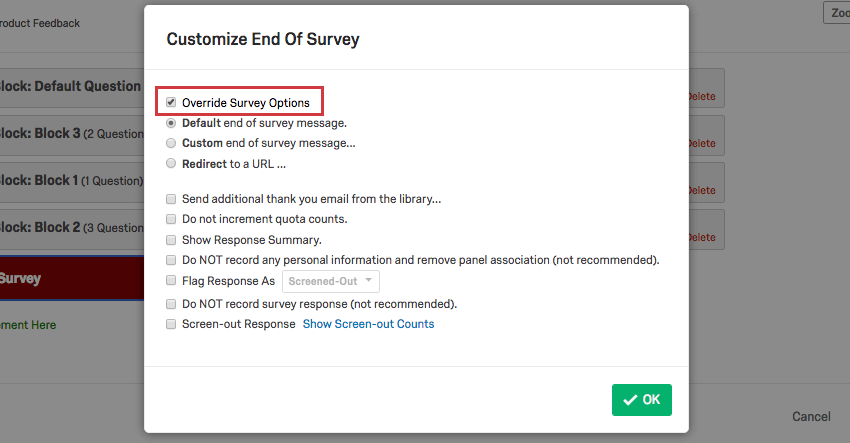Check Do NOT record any personal information
The height and width of the screenshot is (443, 850).
(172, 260)
